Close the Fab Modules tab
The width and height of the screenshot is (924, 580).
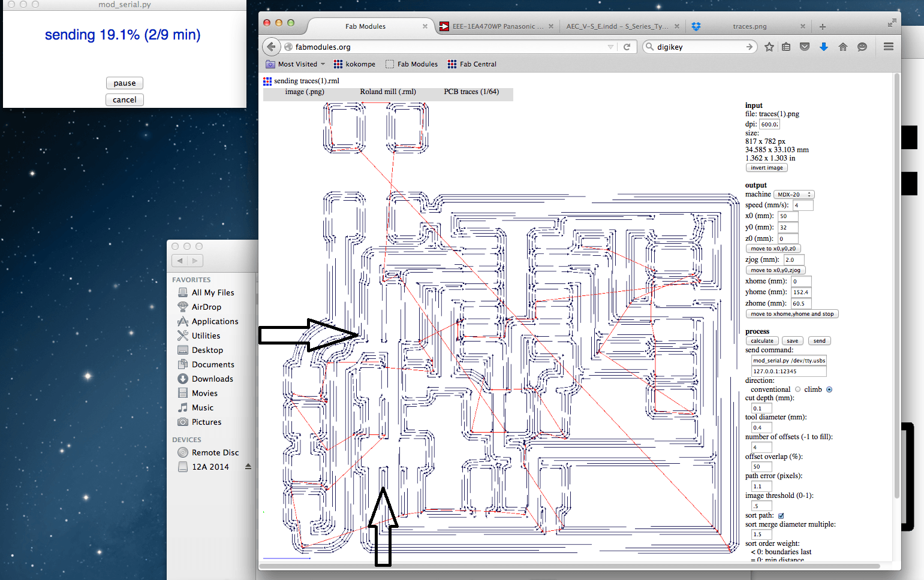(x=425, y=26)
